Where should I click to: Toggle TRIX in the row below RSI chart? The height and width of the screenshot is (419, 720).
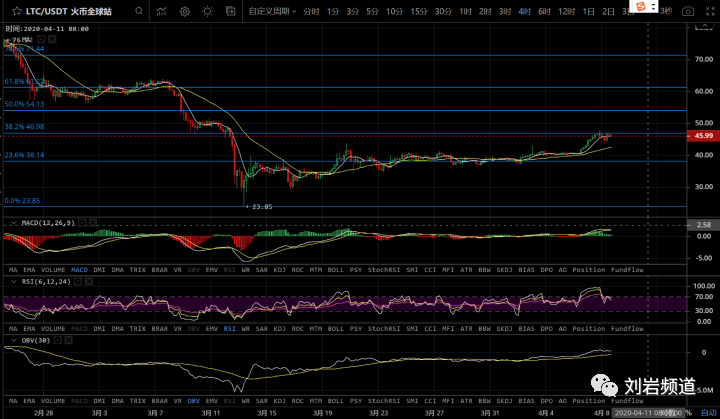[x=137, y=328]
